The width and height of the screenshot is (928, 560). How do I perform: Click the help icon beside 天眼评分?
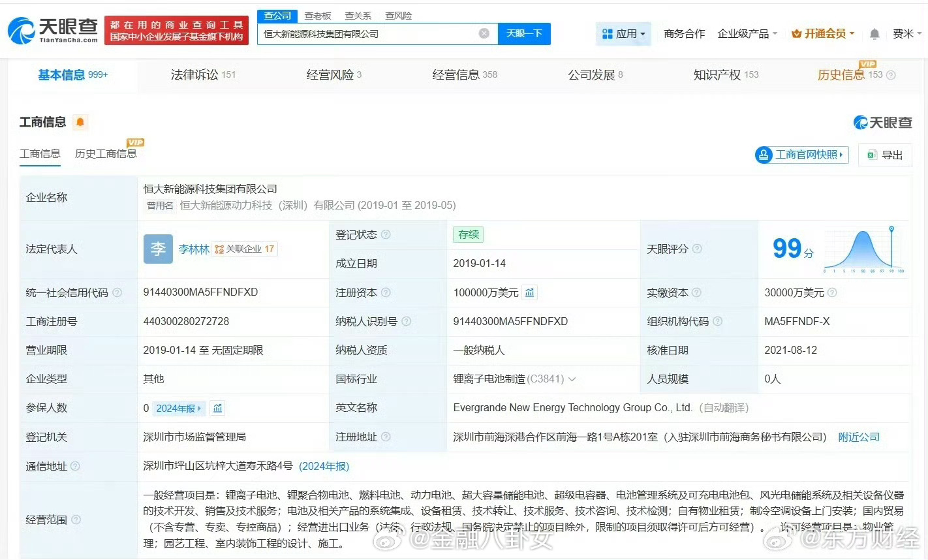(x=698, y=249)
